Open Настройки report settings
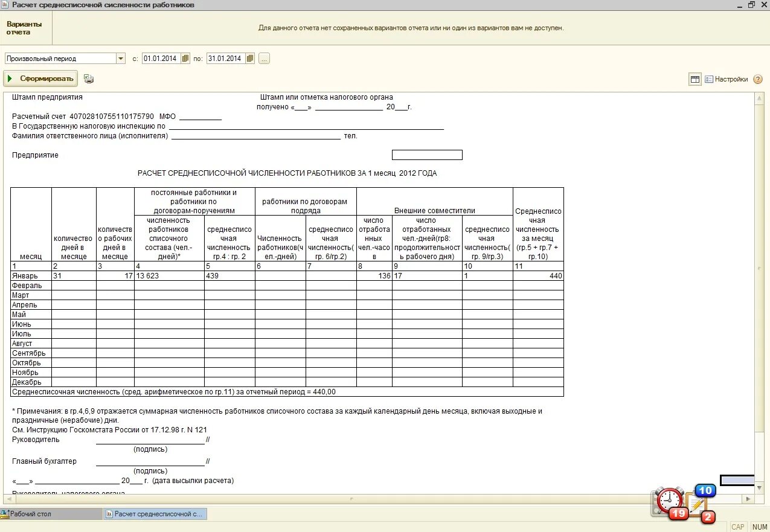 [727, 79]
